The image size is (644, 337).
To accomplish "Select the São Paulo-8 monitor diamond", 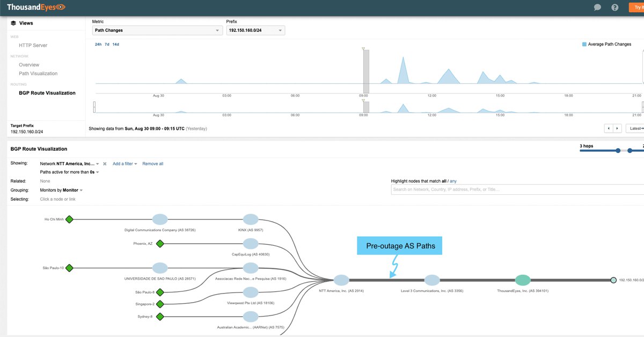I will tap(159, 292).
